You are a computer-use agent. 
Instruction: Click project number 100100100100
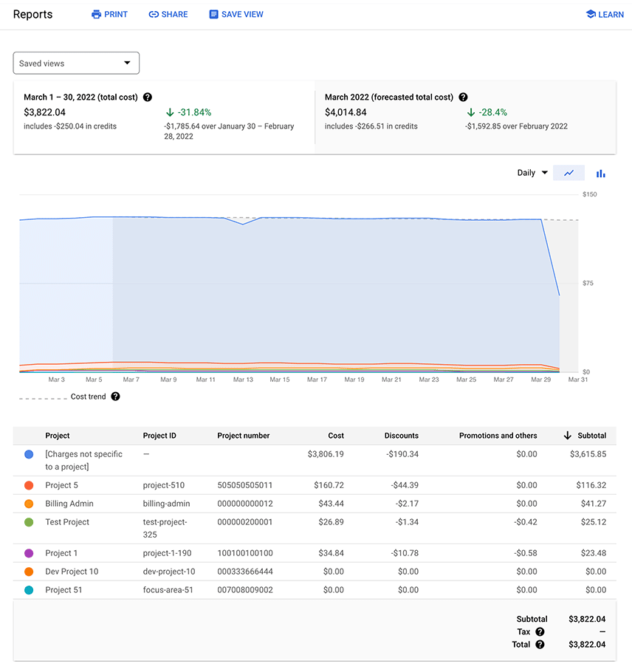pos(245,553)
